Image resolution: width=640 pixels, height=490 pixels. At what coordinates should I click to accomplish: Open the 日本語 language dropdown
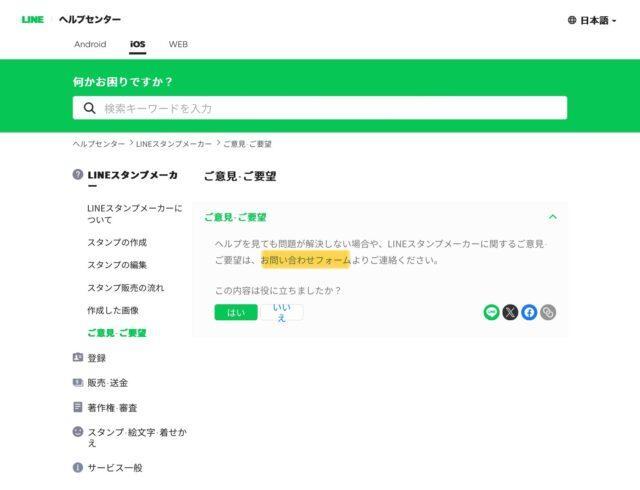592,20
